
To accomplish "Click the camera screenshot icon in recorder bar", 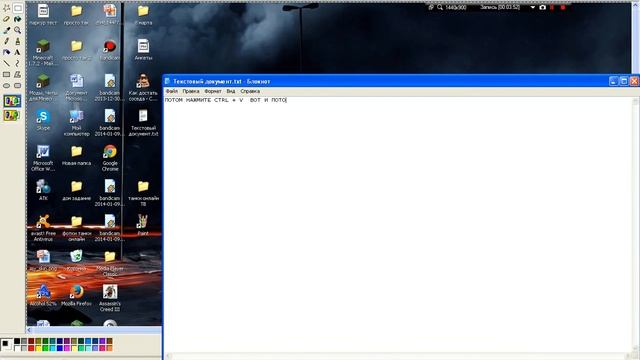I will tap(542, 7).
